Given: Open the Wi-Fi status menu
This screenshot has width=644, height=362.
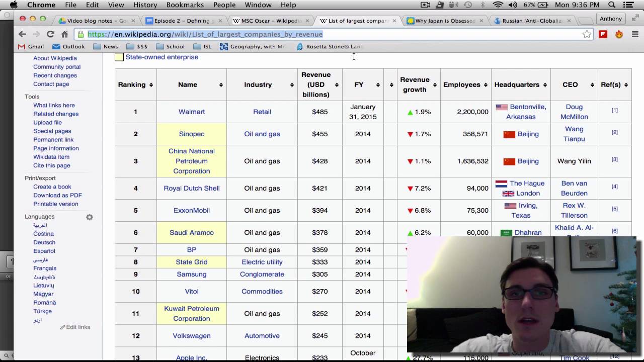Looking at the screenshot, I should coord(498,5).
